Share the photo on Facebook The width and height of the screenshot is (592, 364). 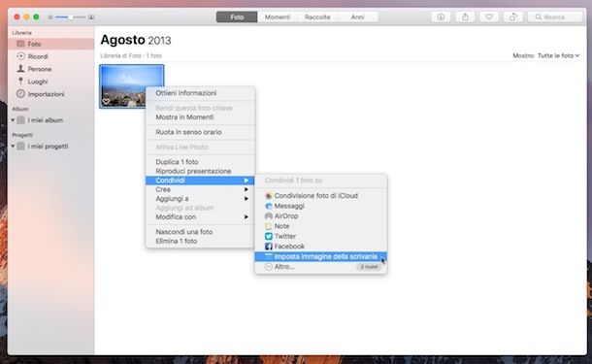pyautogui.click(x=321, y=247)
